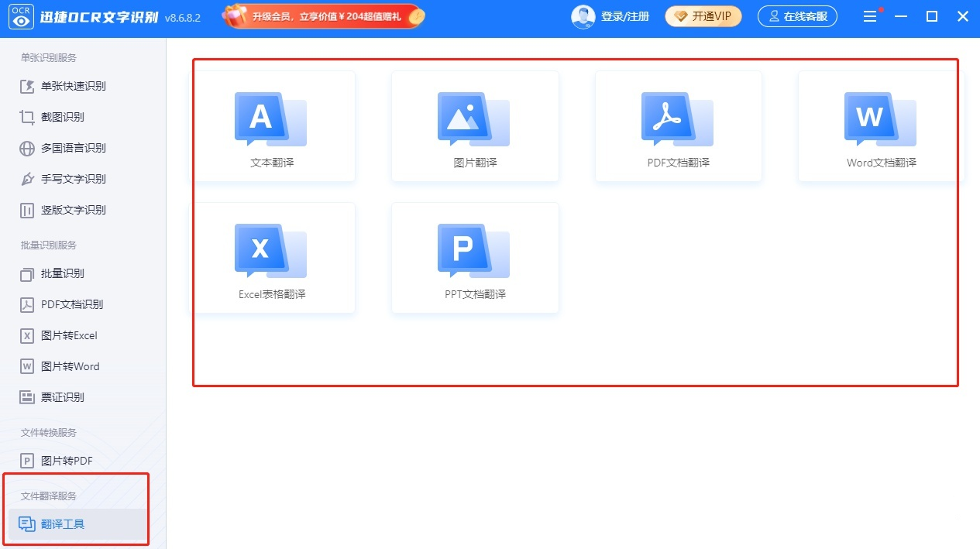The image size is (980, 549).
Task: Click the 截图识别 crop icon
Action: pyautogui.click(x=27, y=117)
